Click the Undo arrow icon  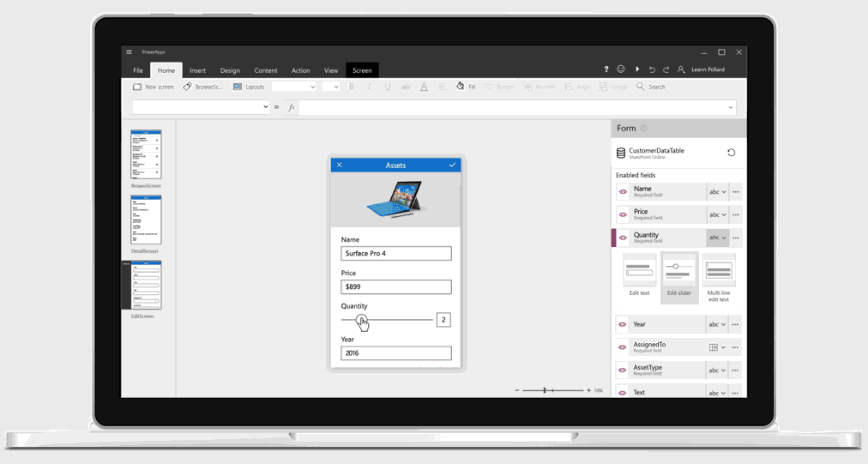click(652, 69)
